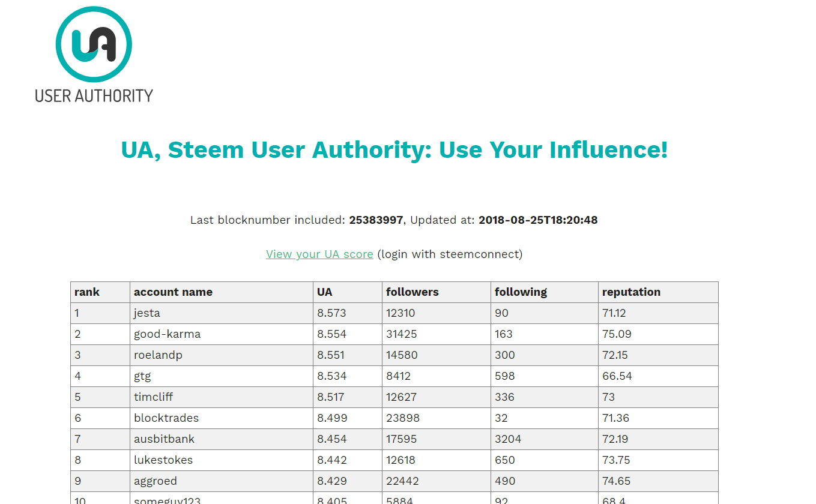The image size is (816, 504).
Task: Click followers count 8412
Action: [x=399, y=376]
